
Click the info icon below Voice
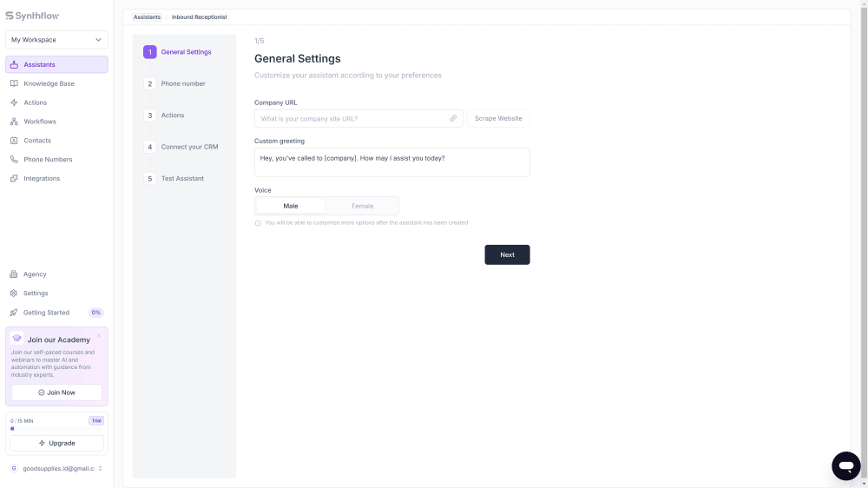point(258,222)
